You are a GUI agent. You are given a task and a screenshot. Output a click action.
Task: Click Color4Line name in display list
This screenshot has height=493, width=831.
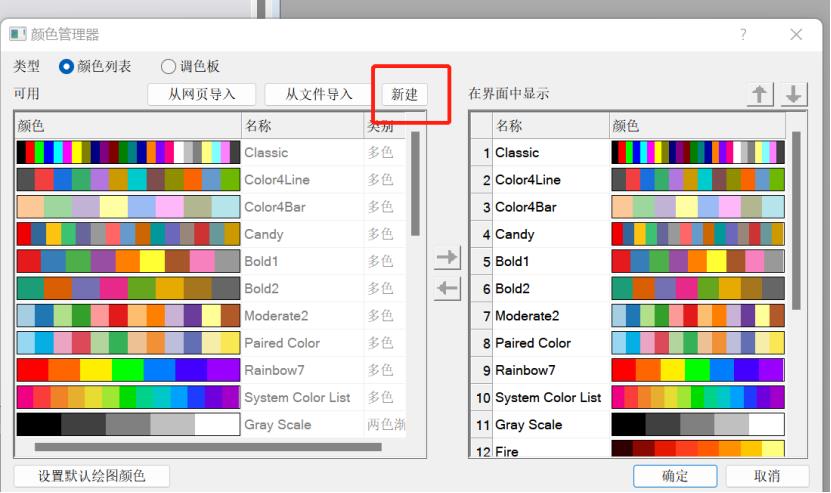(528, 180)
